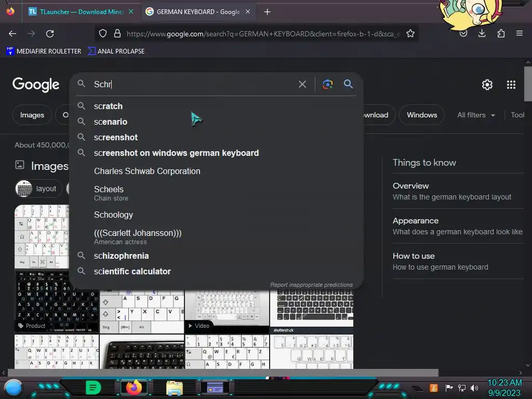The width and height of the screenshot is (532, 399).
Task: Clear the Google search box text
Action: 302,84
